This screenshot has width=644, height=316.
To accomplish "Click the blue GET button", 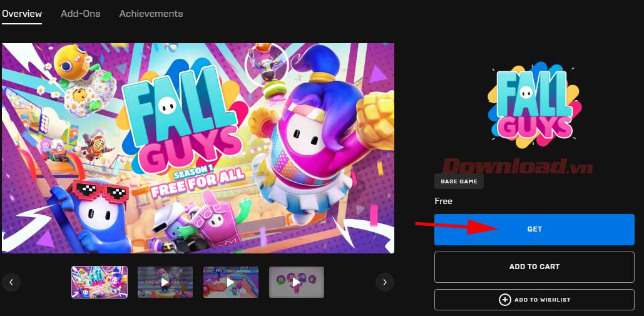I will click(534, 230).
